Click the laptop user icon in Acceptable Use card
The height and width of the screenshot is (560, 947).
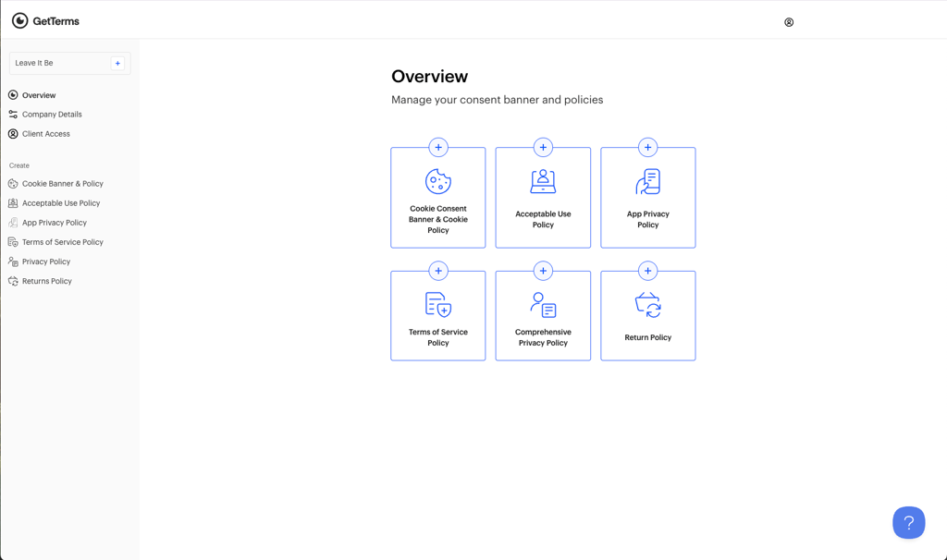[x=543, y=181]
